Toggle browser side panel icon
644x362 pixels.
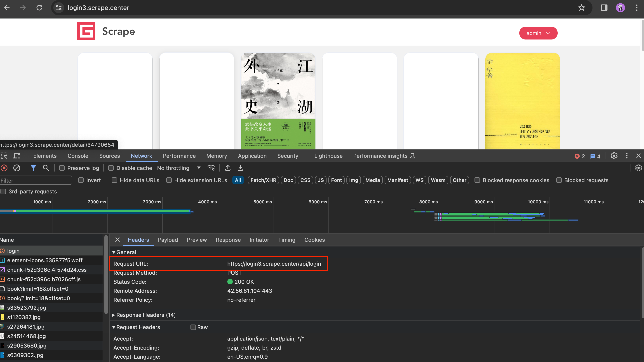tap(604, 8)
